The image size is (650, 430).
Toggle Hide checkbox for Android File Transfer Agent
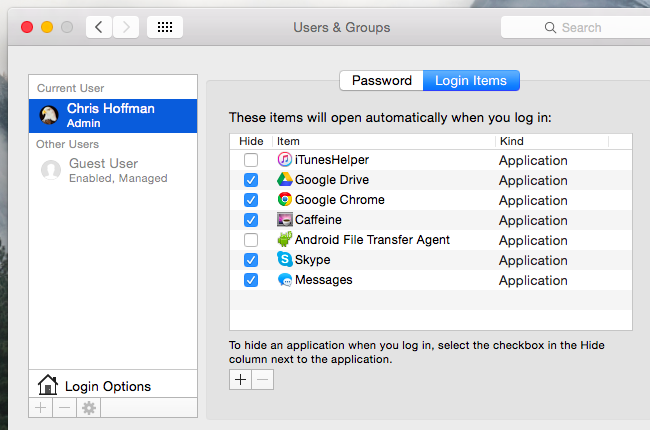[x=251, y=240]
